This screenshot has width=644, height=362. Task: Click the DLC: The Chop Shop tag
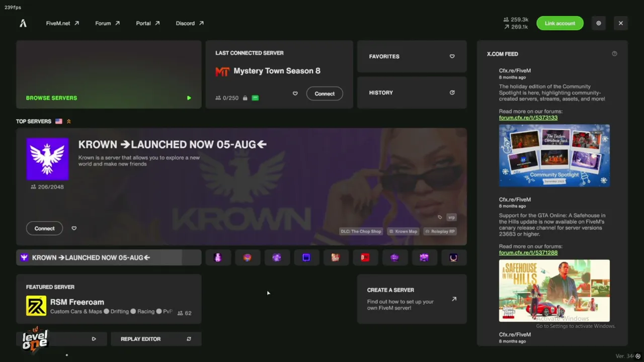tap(361, 231)
